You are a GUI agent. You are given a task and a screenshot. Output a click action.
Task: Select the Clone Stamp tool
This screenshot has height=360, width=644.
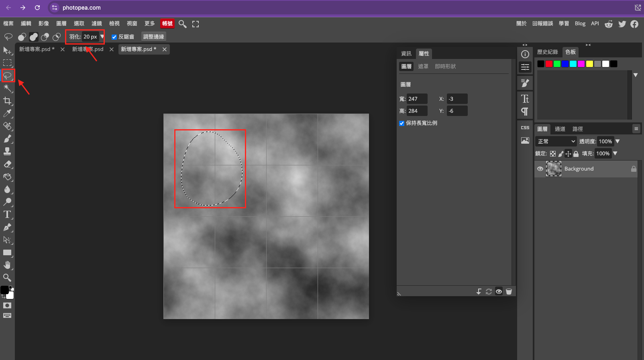click(x=7, y=151)
